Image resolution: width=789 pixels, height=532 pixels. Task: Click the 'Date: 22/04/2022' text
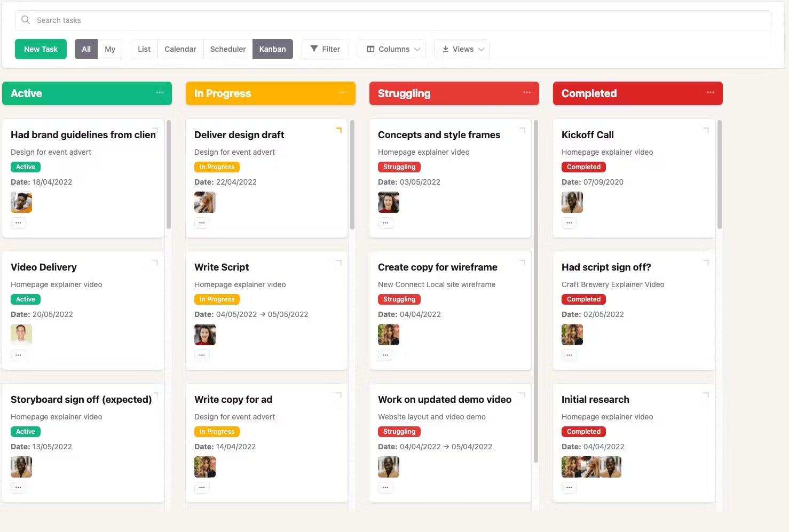[225, 182]
